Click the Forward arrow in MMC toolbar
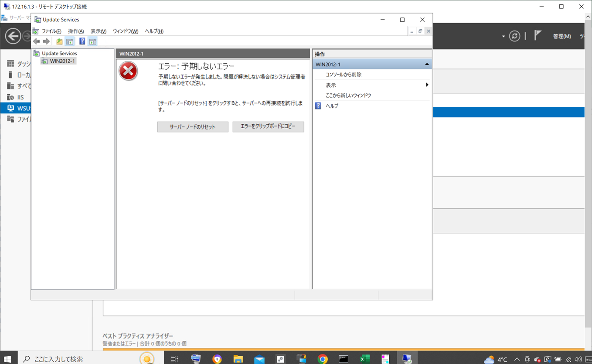Screen dimensions: 592x364 46,42
